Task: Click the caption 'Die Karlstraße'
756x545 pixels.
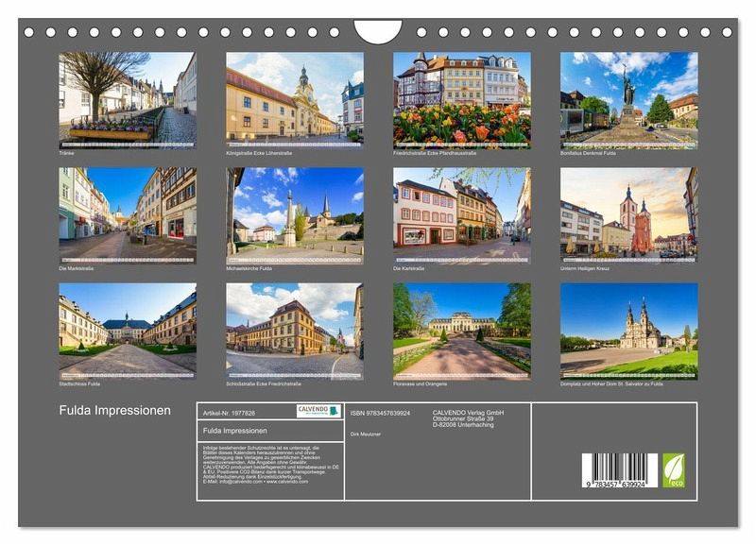Action: [x=409, y=268]
